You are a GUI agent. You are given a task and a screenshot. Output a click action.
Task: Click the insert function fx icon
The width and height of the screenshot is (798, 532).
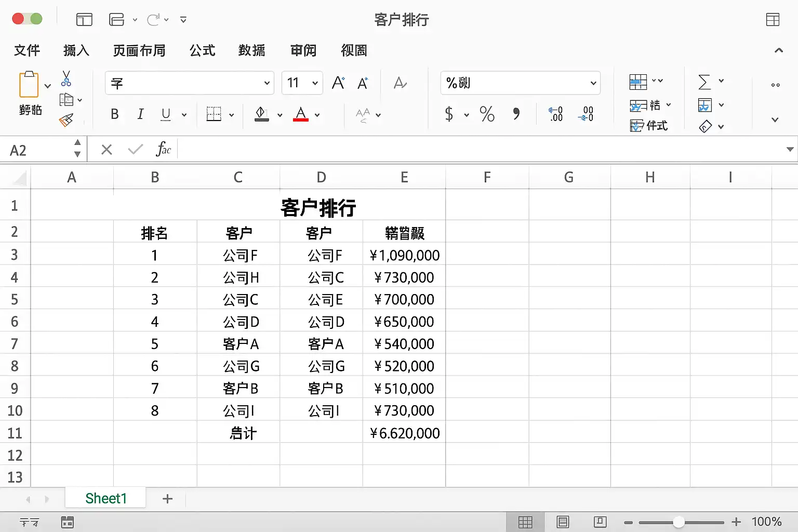pos(163,150)
